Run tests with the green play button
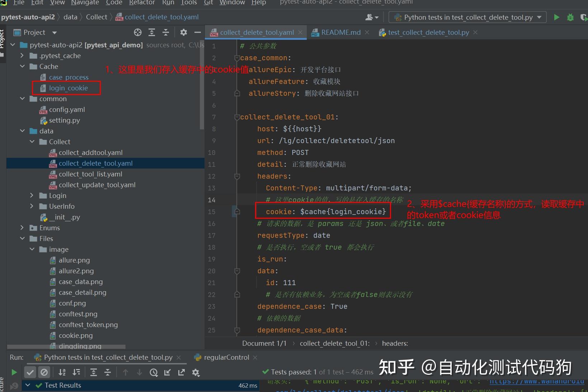 click(556, 17)
